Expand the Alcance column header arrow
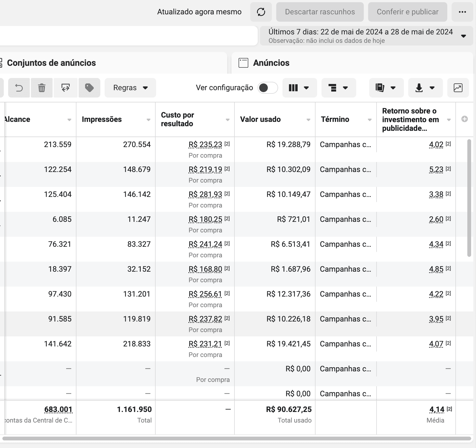Viewport: 476px width, 448px height. click(x=69, y=120)
